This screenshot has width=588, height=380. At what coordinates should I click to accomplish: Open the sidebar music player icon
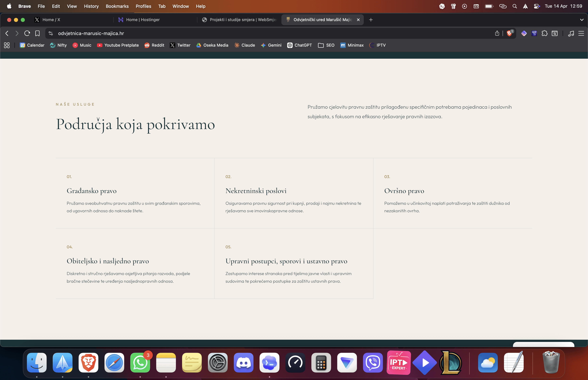(571, 33)
